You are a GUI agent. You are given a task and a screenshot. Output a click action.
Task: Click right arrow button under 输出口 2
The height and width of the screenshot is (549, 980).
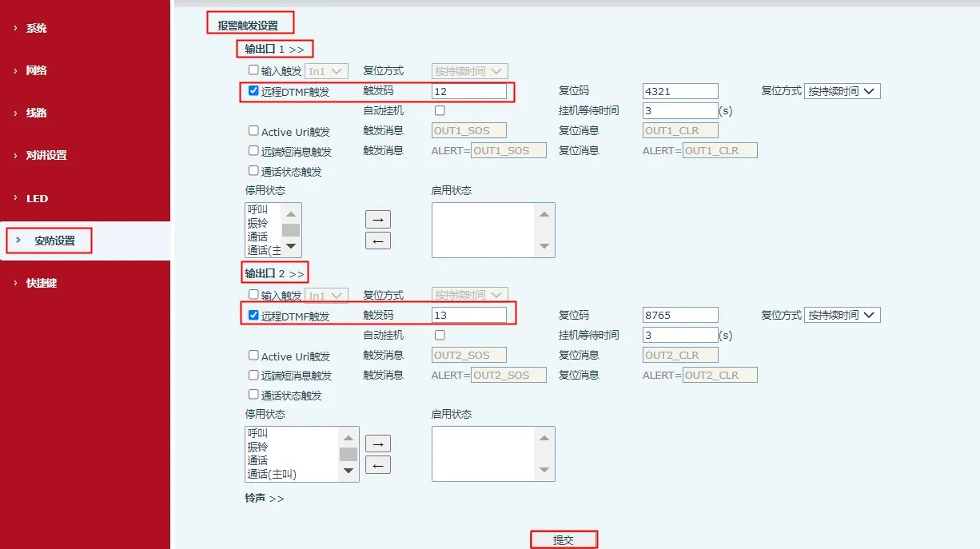pos(377,444)
